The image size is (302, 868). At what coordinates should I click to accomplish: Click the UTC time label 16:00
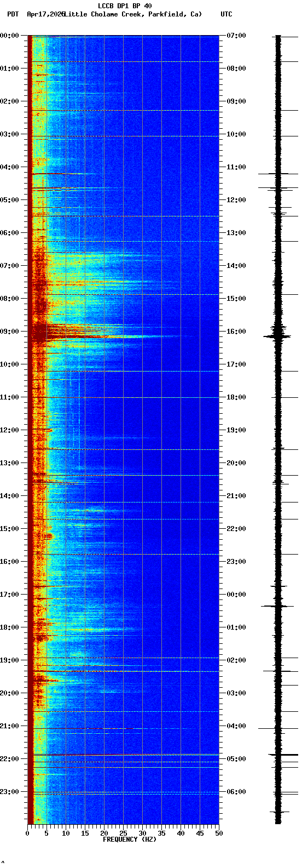pyautogui.click(x=236, y=332)
